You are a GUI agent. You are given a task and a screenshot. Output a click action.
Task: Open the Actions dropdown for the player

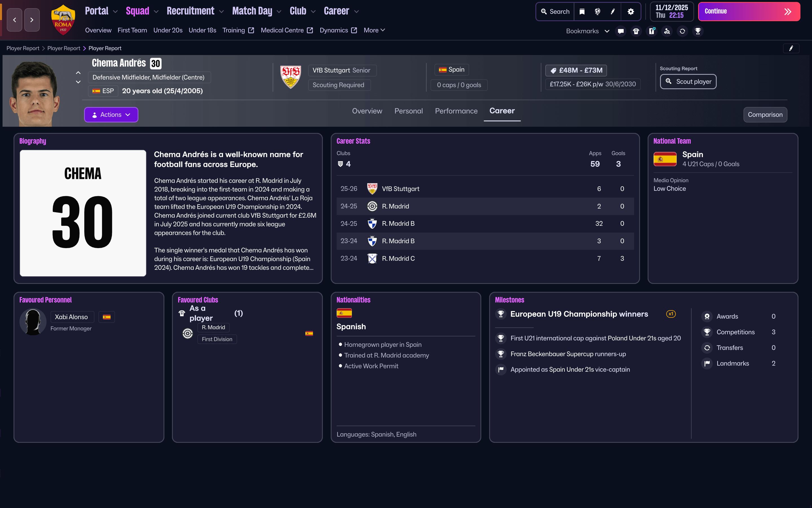[111, 115]
